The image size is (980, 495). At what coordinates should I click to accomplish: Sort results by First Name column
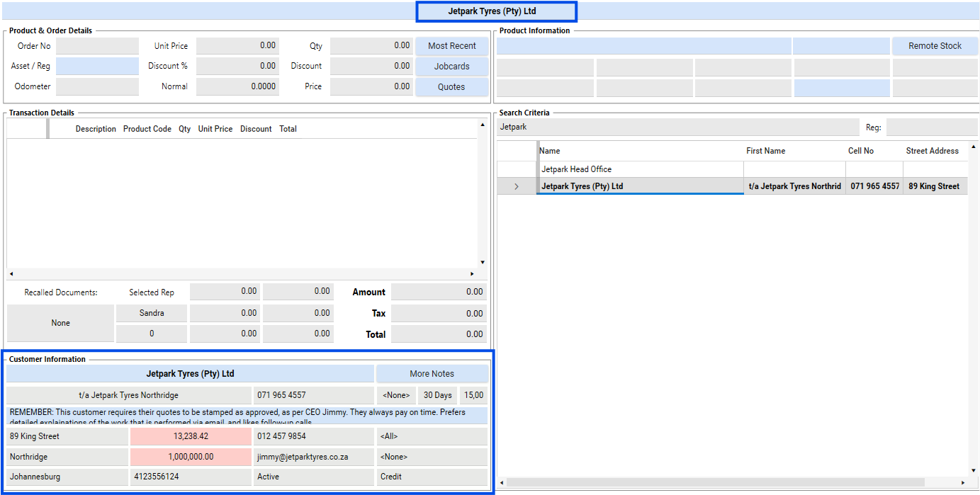click(765, 151)
